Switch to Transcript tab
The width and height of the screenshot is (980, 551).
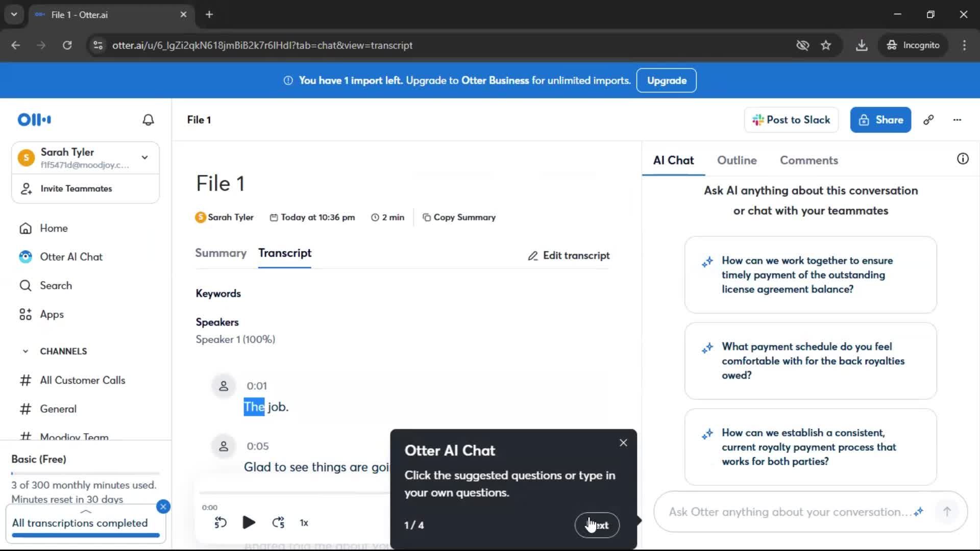pos(285,253)
